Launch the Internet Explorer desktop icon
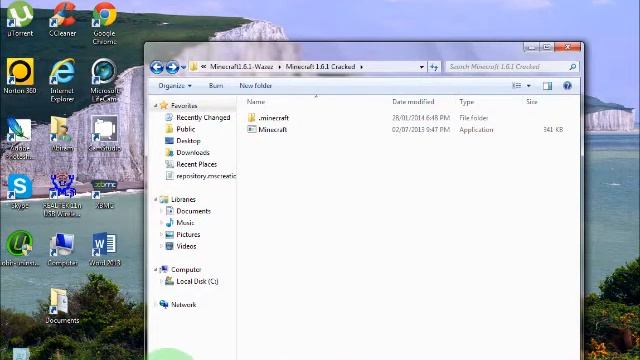The height and width of the screenshot is (360, 640). pos(62,80)
